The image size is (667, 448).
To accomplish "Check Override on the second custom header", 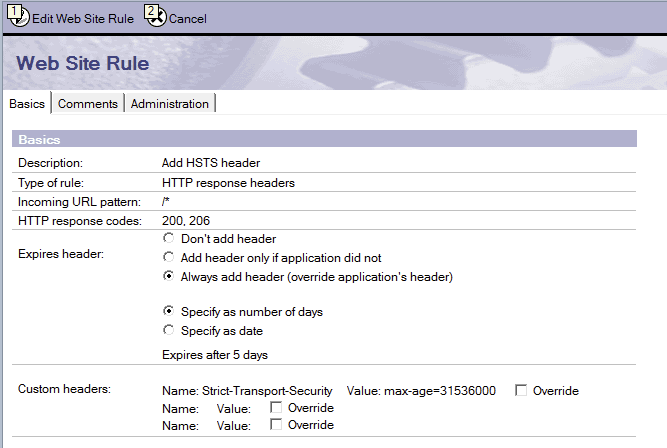I will [x=277, y=408].
